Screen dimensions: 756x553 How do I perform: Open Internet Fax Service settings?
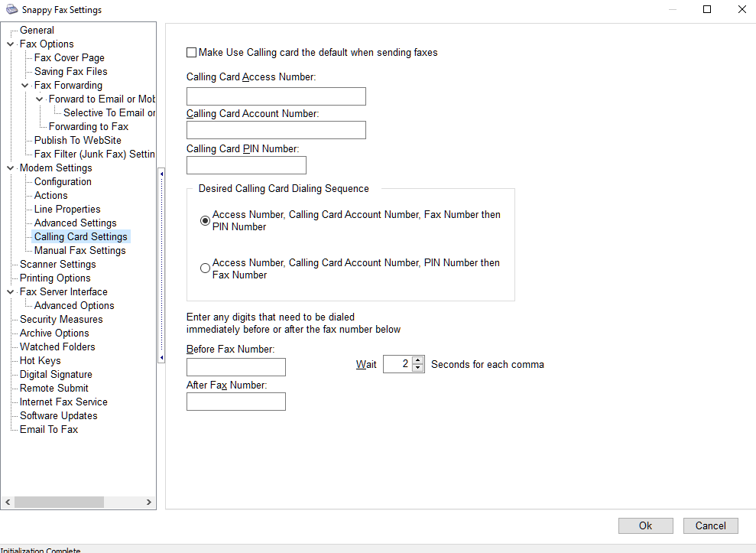(x=63, y=402)
